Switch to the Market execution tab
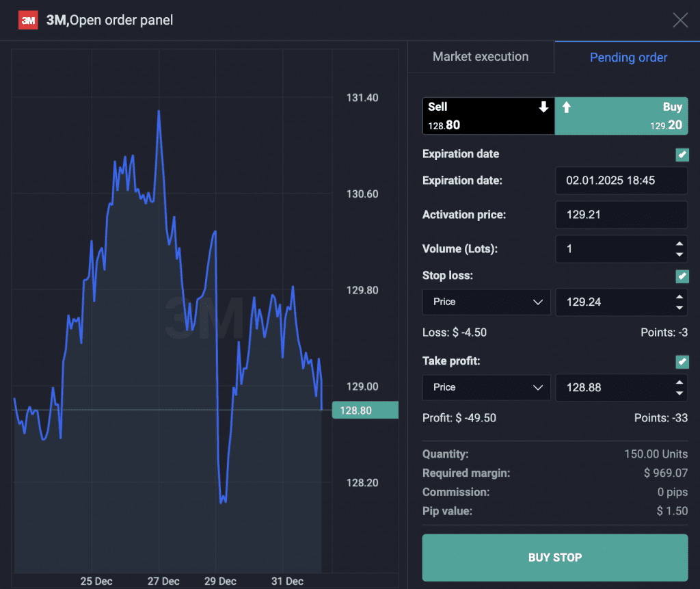The width and height of the screenshot is (700, 589). (481, 57)
